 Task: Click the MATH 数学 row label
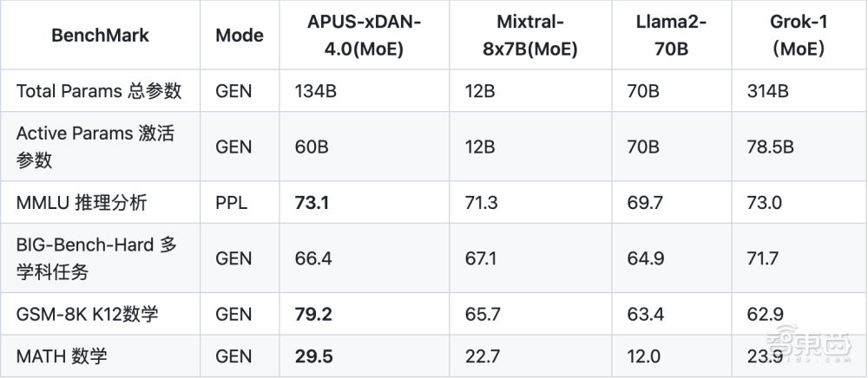coord(63,355)
